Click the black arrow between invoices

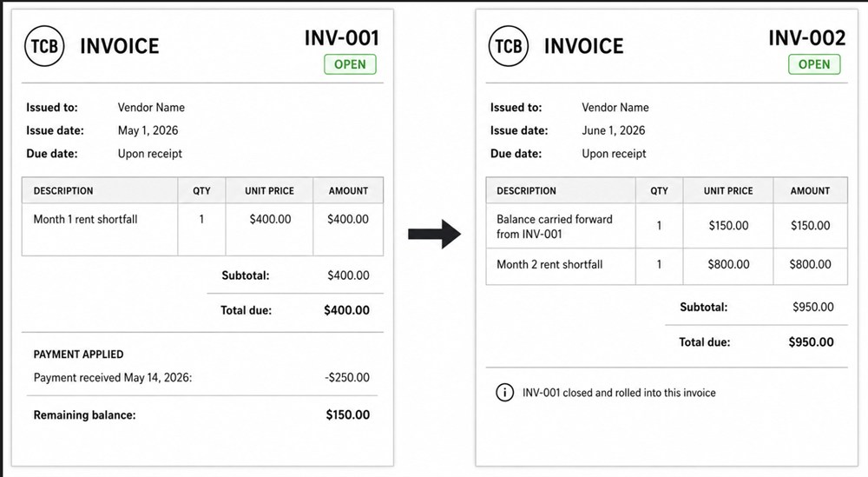click(435, 234)
